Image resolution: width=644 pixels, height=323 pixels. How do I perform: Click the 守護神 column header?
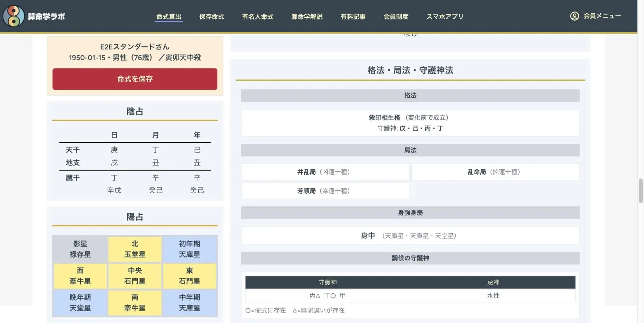coord(328,282)
